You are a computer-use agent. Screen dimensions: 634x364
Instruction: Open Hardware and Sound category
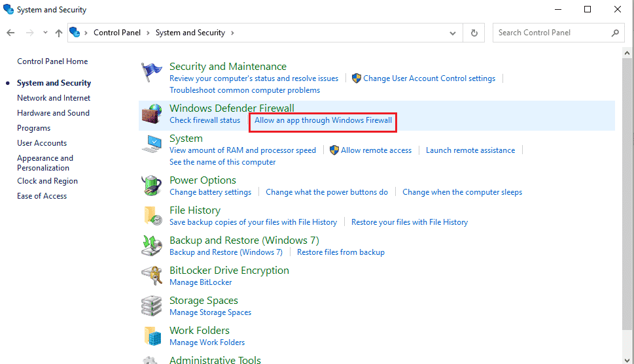(x=54, y=113)
